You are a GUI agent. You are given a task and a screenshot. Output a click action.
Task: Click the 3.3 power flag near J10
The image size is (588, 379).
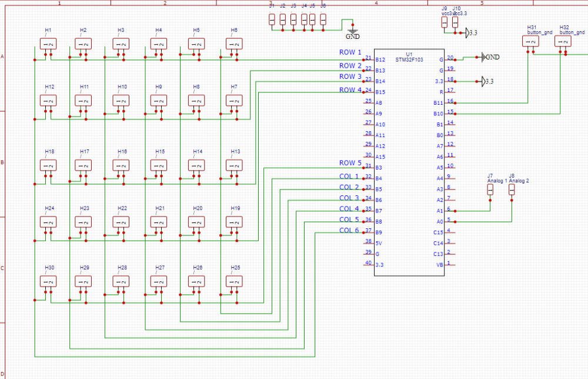click(472, 33)
